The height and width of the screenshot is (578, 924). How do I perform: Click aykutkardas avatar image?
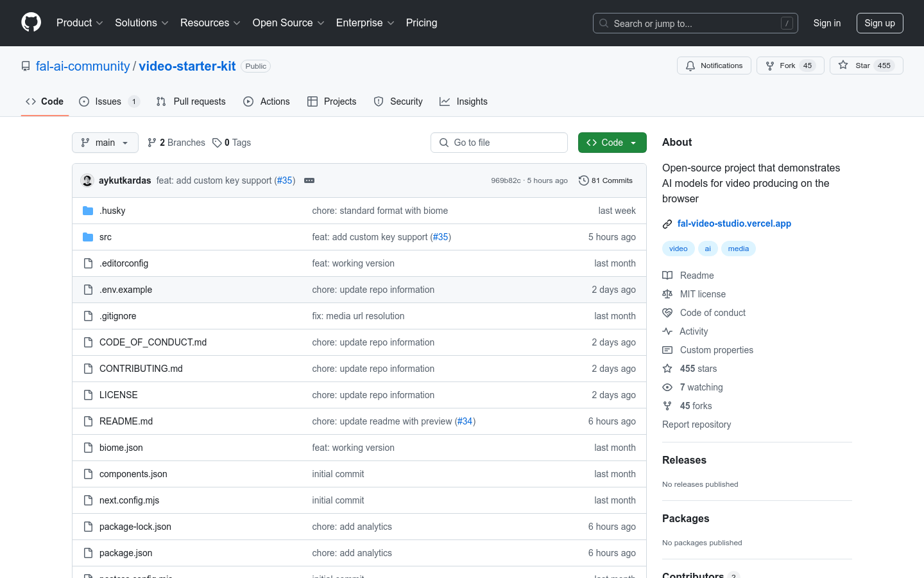[87, 180]
